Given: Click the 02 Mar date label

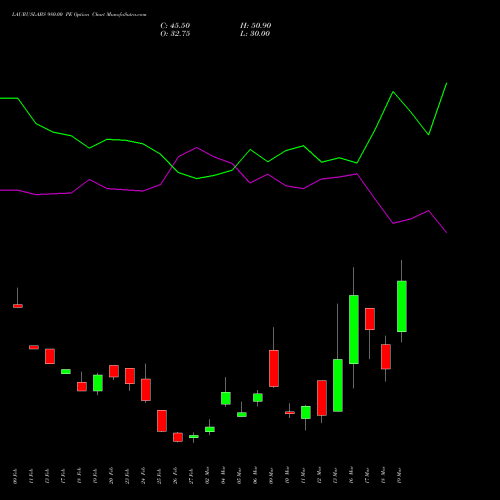Looking at the screenshot, I should coord(207,476).
